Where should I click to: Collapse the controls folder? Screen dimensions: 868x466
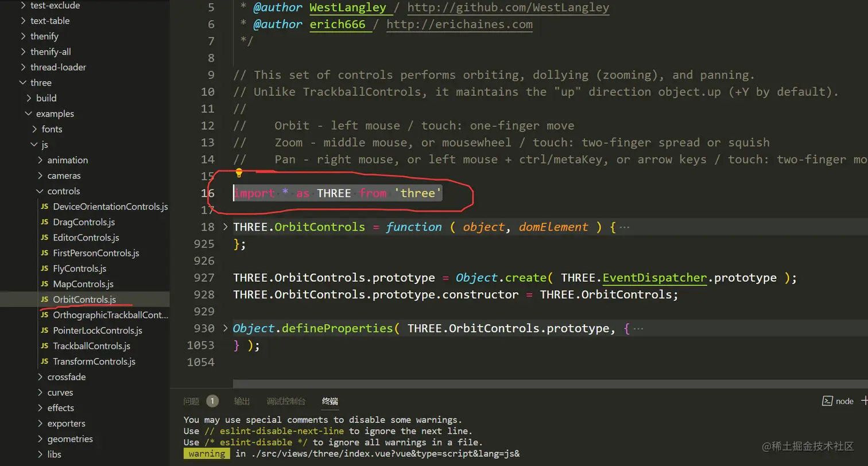coord(40,191)
